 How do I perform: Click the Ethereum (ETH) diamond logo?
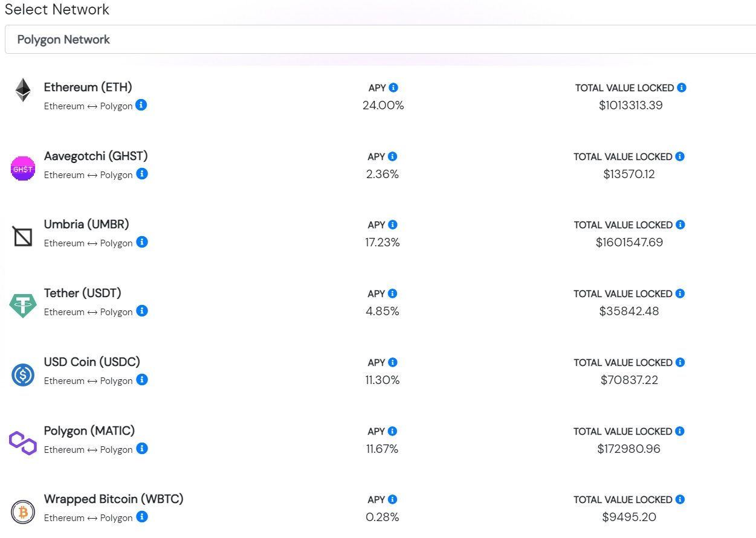23,90
